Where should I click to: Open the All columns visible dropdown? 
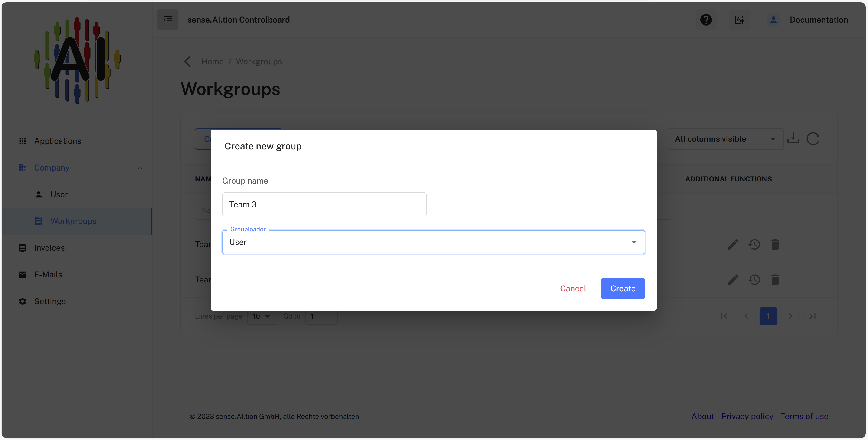(725, 139)
